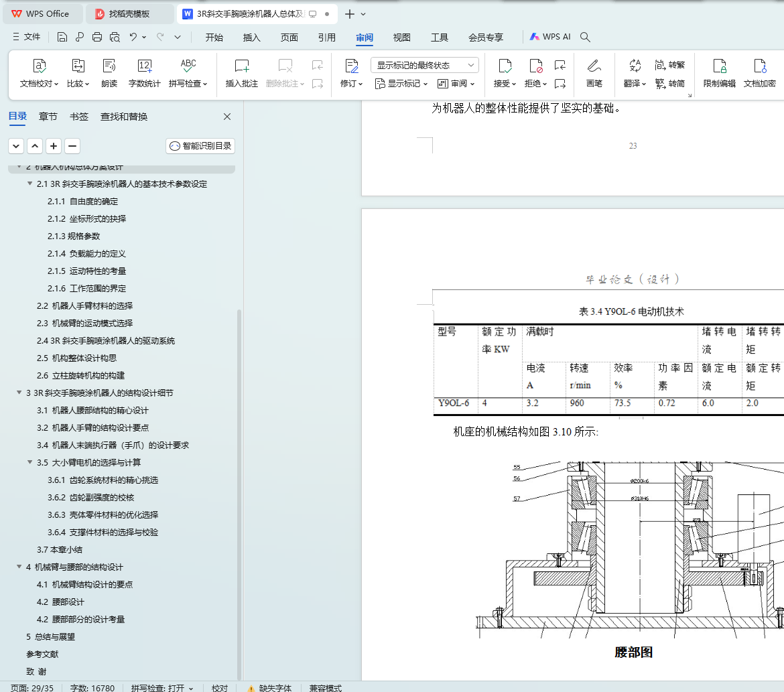Click 文档加密 document encryption
Viewport: 784px width, 692px height.
click(759, 73)
